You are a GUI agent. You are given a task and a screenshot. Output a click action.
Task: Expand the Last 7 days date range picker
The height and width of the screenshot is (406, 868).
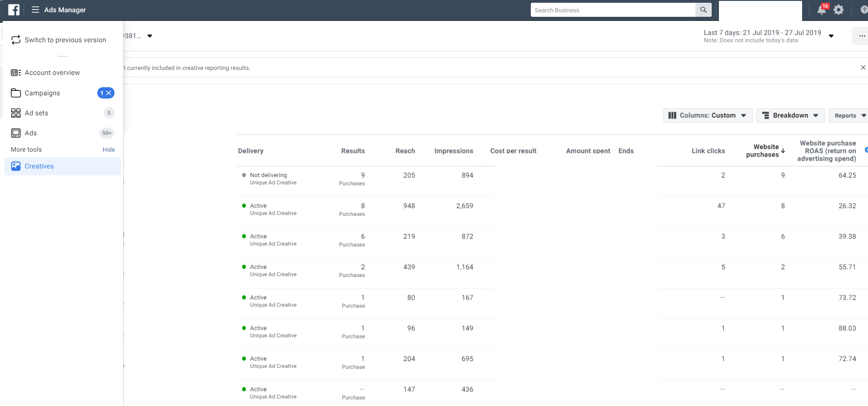[x=768, y=36]
